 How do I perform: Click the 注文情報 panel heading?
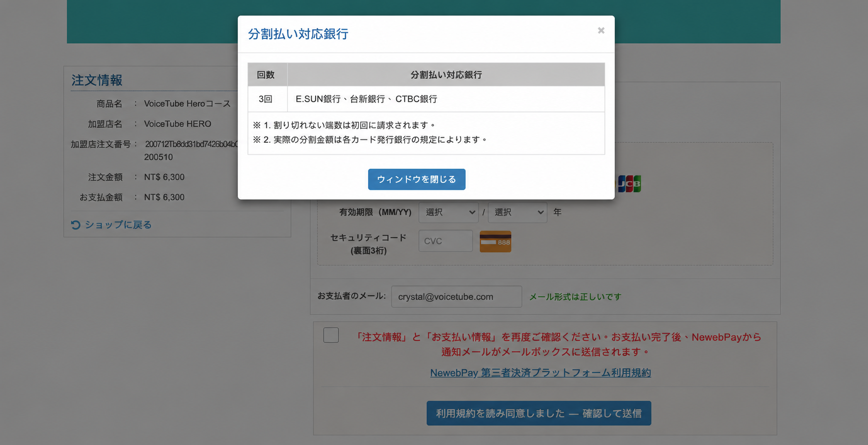[97, 80]
